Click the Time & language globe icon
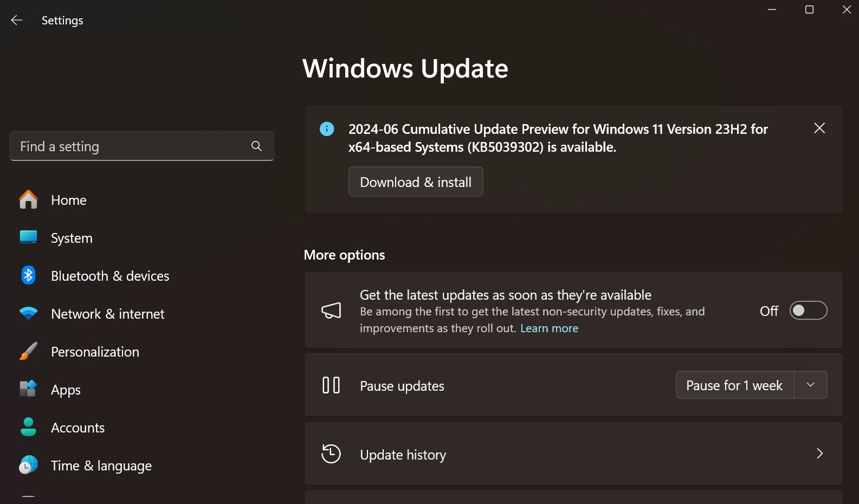 (x=28, y=465)
